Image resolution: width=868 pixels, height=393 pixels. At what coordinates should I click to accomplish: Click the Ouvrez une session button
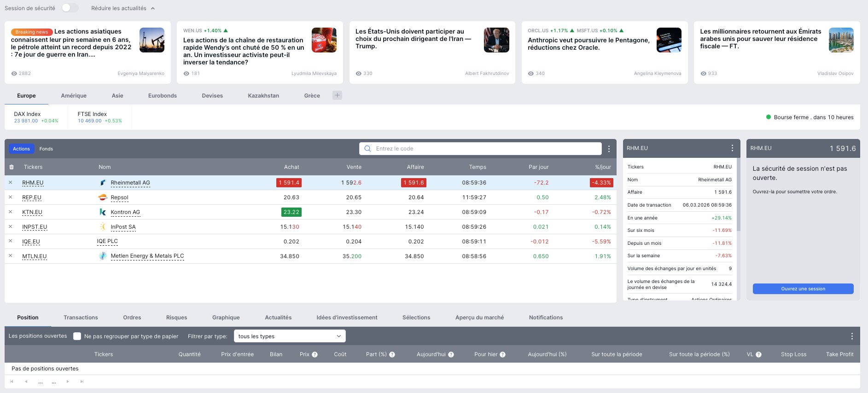click(x=803, y=289)
